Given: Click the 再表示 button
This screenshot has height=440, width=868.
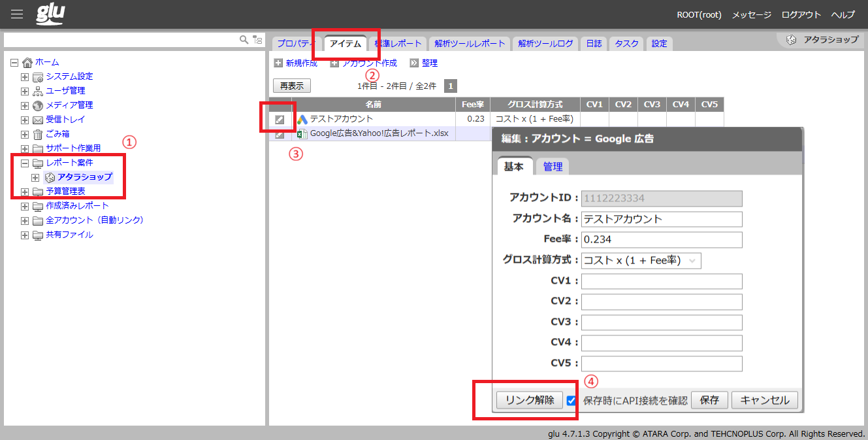Looking at the screenshot, I should tap(292, 86).
